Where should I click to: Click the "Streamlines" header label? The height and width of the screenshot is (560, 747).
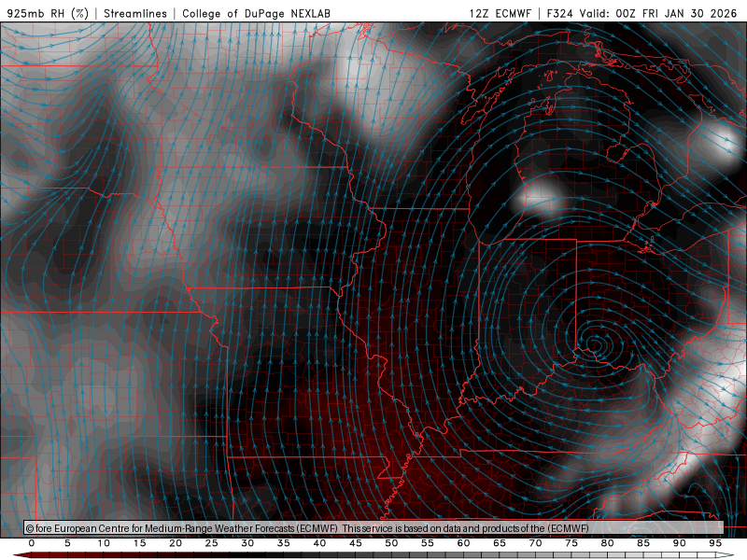point(135,13)
